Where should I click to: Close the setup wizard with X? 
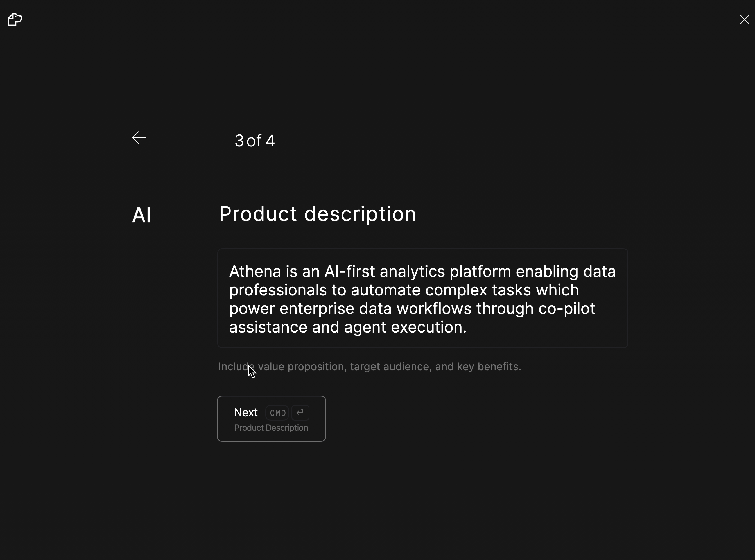click(744, 20)
